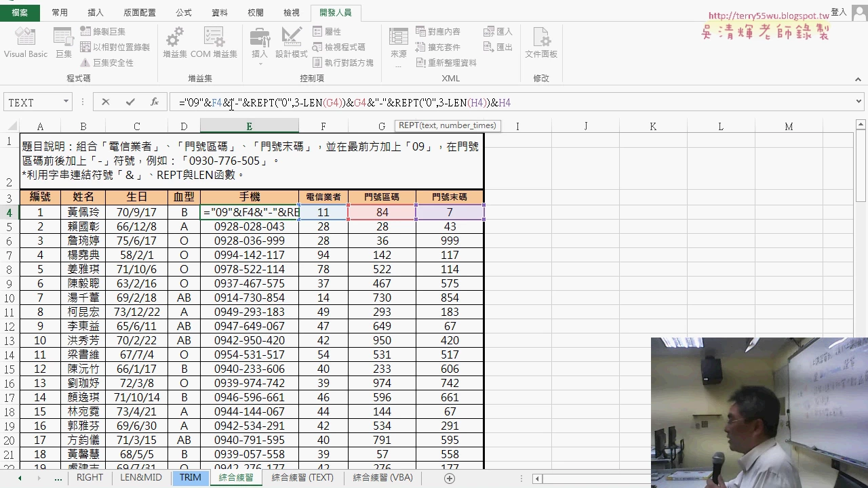This screenshot has width=868, height=488.
Task: Show hidden sheets via ellipsis
Action: point(58,478)
